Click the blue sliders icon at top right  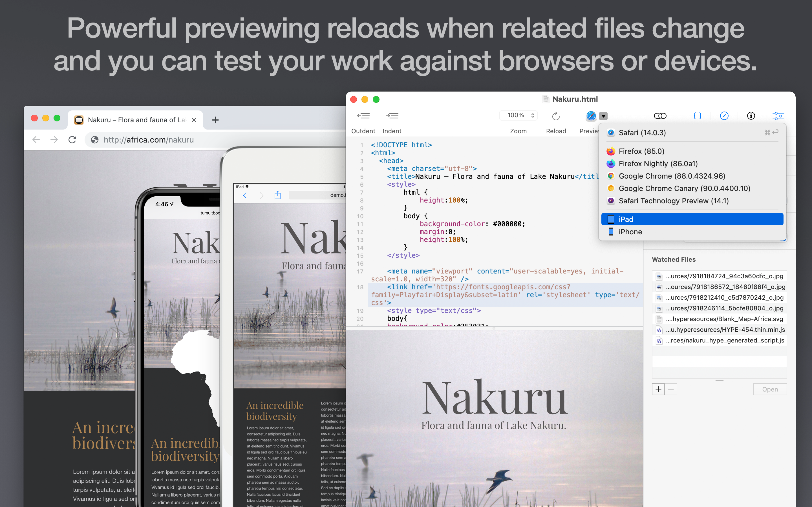pos(778,116)
